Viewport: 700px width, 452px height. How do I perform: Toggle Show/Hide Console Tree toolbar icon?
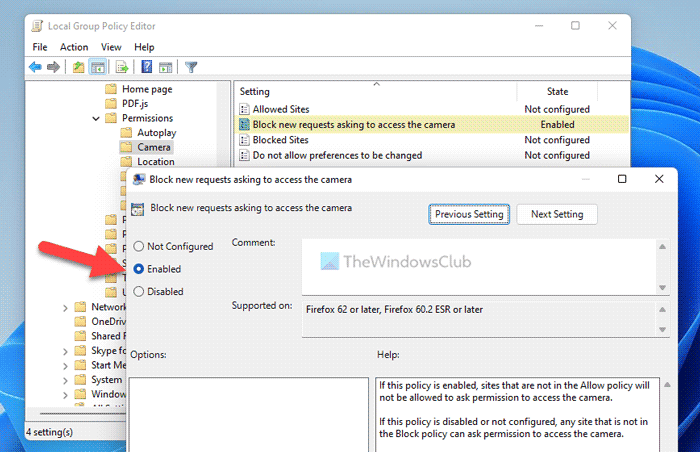pos(99,67)
